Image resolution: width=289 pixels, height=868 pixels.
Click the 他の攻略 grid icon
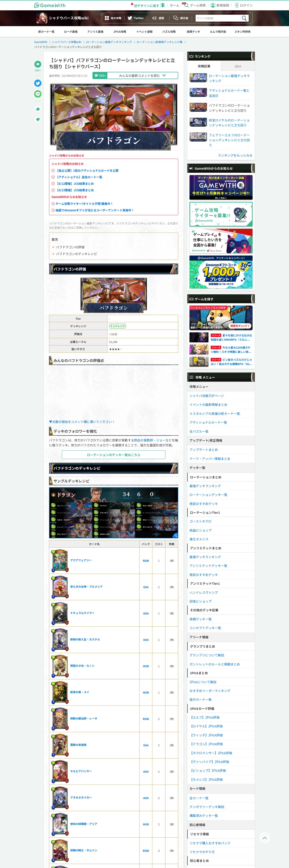tap(107, 18)
